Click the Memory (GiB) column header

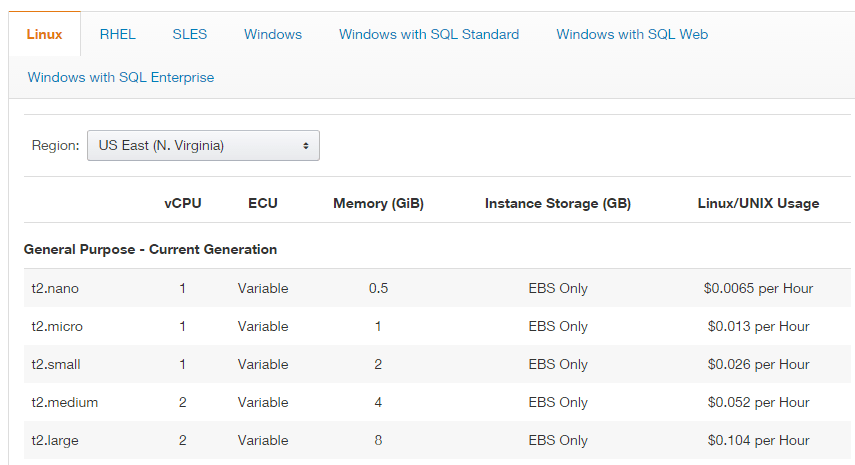[378, 203]
